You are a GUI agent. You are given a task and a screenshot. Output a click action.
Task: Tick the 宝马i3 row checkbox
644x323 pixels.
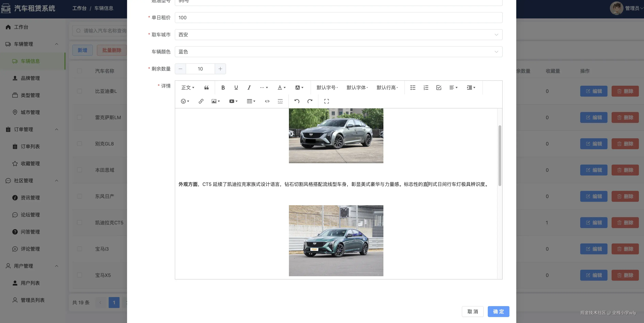point(79,249)
